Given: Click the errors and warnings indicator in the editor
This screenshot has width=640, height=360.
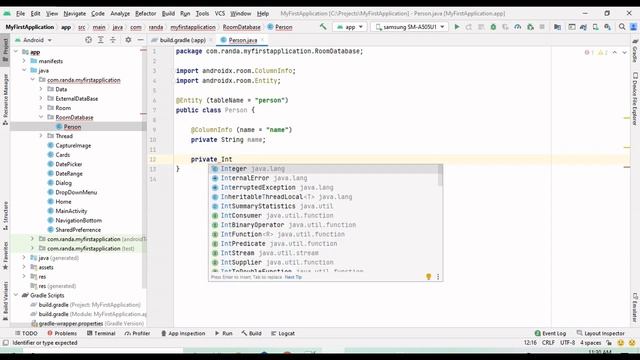Looking at the screenshot, I should click(x=596, y=53).
